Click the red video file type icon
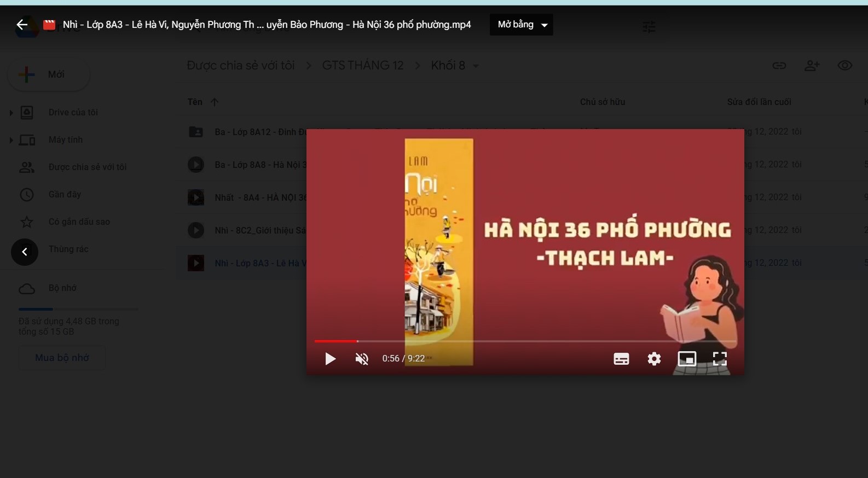 49,25
